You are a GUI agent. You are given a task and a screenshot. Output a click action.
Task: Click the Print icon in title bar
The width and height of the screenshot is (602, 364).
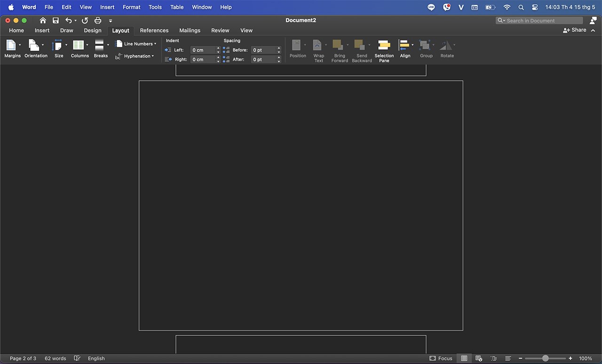[98, 20]
